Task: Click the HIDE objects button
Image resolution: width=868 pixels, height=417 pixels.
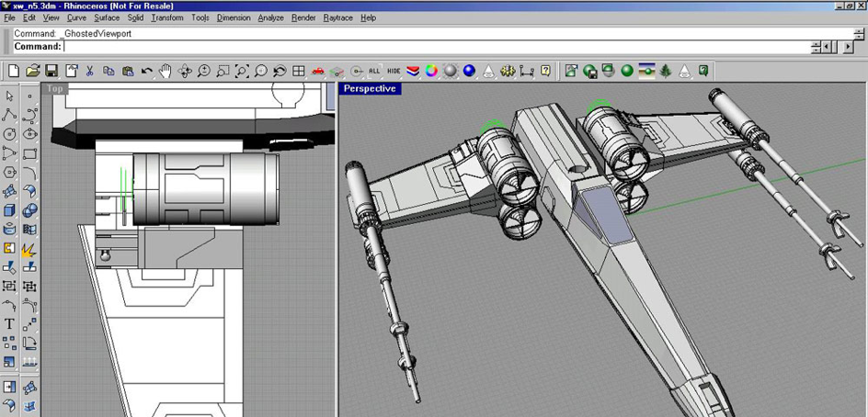Action: [394, 71]
